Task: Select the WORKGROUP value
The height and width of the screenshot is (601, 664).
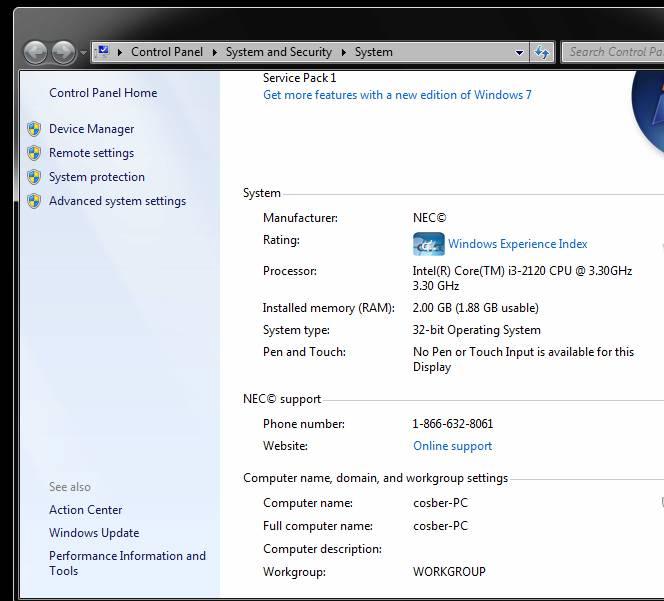Action: 449,572
